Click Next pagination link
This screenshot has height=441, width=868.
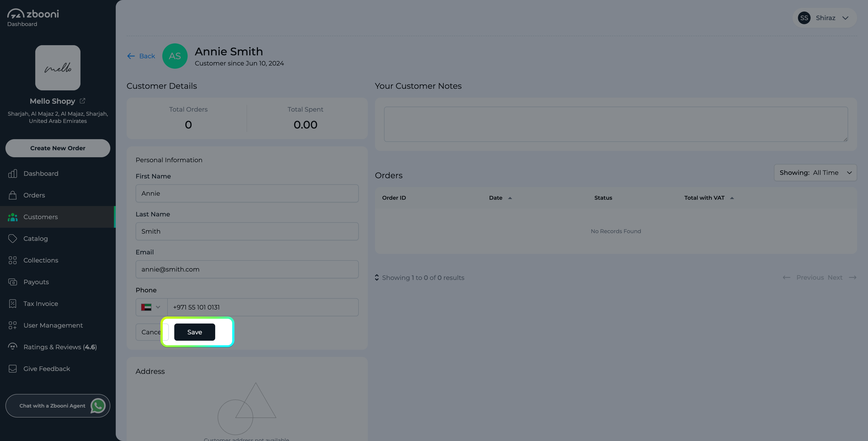(x=835, y=278)
